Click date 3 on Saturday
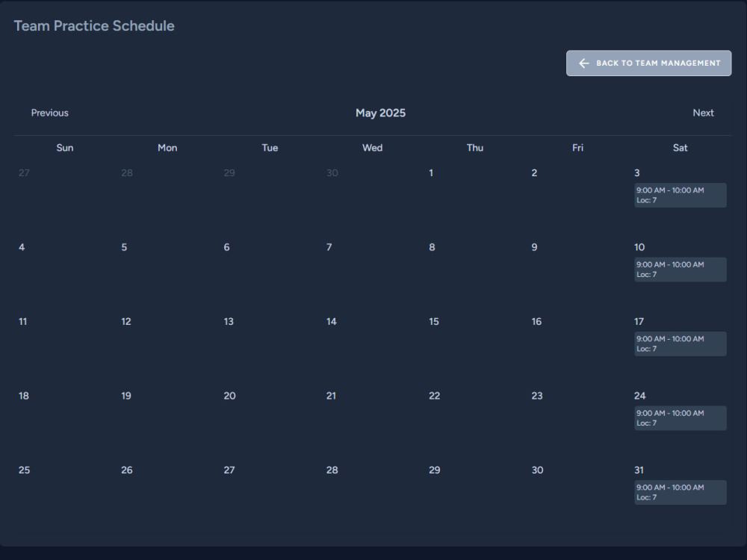This screenshot has width=747, height=560. tap(637, 173)
